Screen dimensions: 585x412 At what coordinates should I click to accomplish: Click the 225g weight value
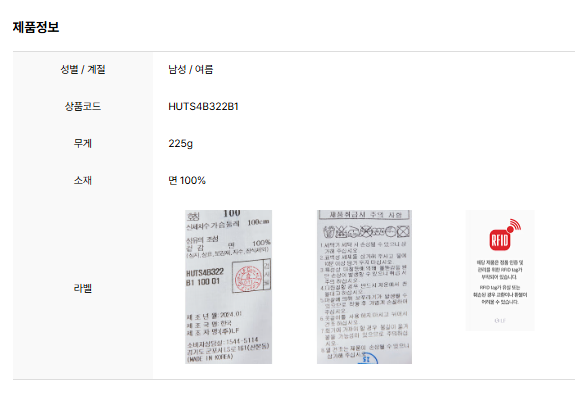pyautogui.click(x=181, y=143)
